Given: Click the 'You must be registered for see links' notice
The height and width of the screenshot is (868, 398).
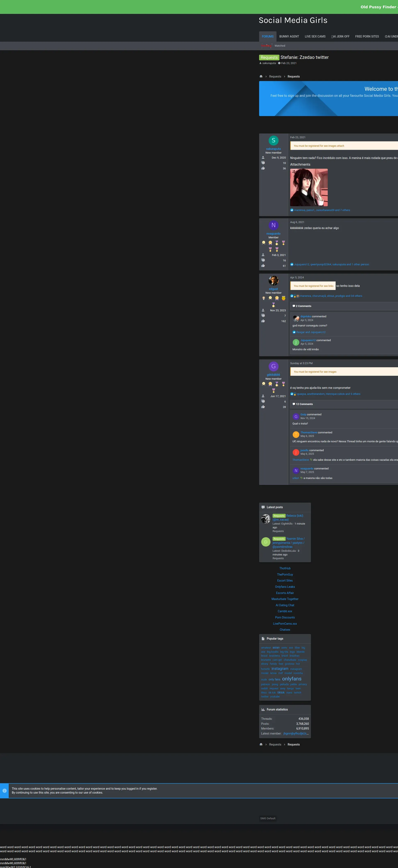Looking at the screenshot, I should point(313,286).
